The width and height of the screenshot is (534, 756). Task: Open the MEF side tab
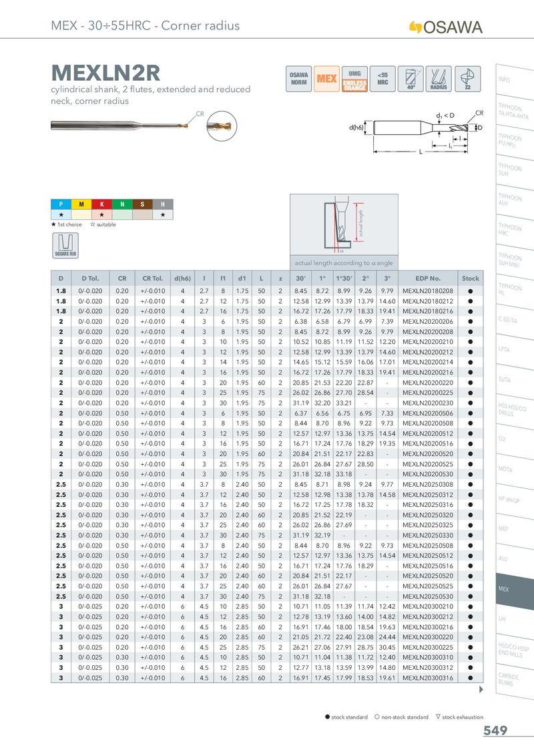[x=514, y=530]
